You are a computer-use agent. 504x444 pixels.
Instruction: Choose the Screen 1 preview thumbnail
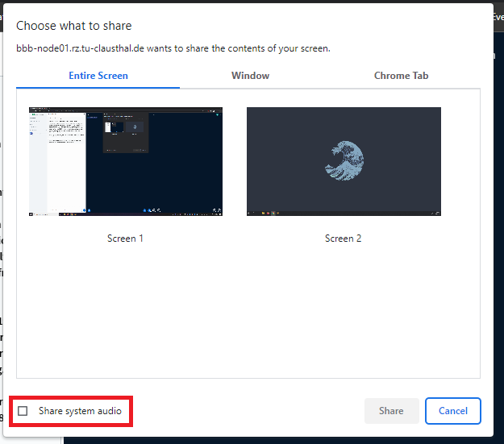point(125,161)
